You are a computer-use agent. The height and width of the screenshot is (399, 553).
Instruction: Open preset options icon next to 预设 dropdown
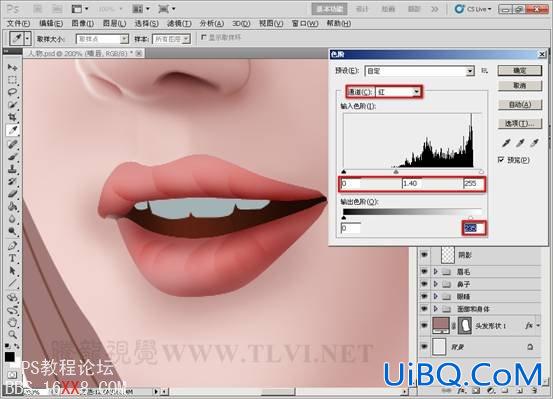point(485,71)
